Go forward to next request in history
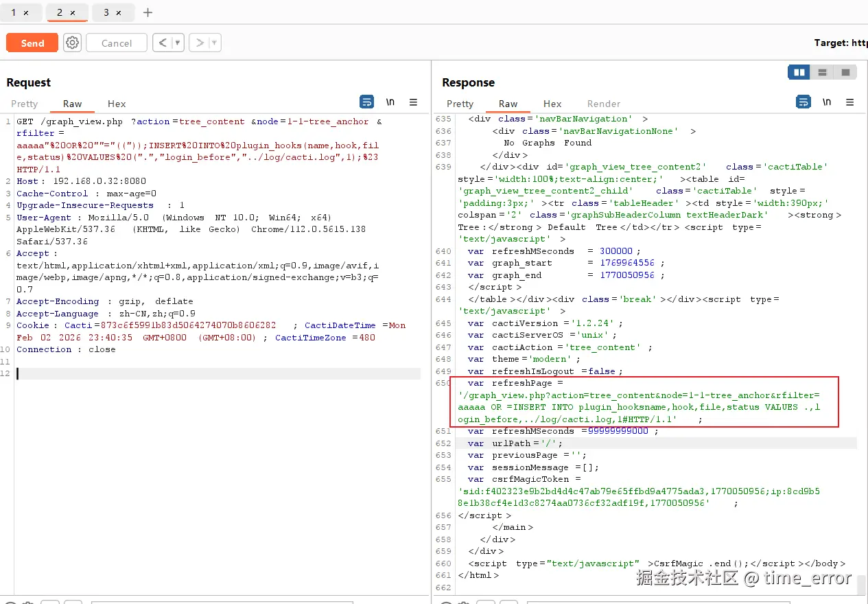 [199, 43]
